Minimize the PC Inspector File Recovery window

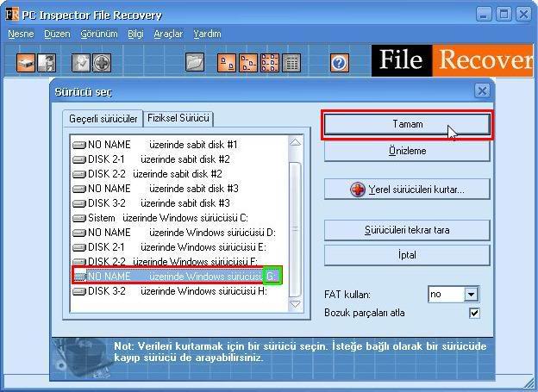(x=484, y=15)
